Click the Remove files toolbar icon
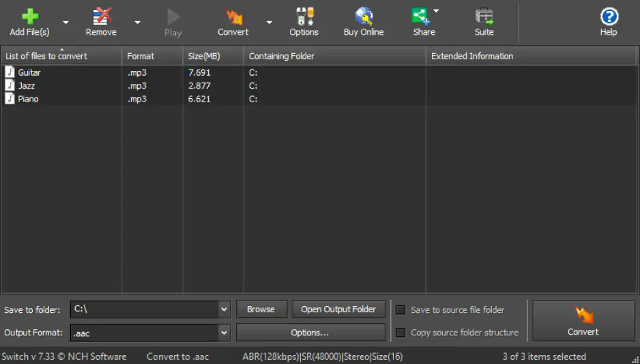 click(101, 17)
